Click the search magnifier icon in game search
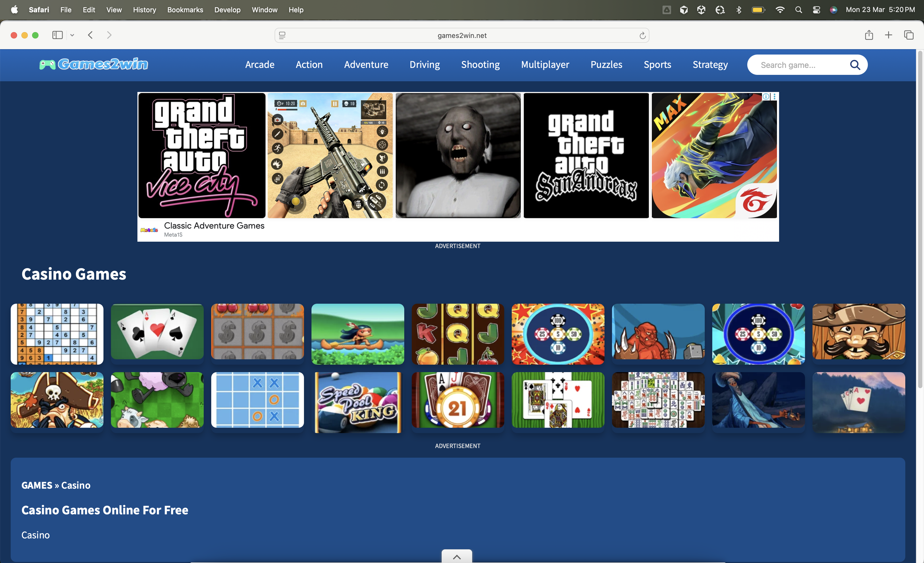924x563 pixels. pyautogui.click(x=855, y=65)
